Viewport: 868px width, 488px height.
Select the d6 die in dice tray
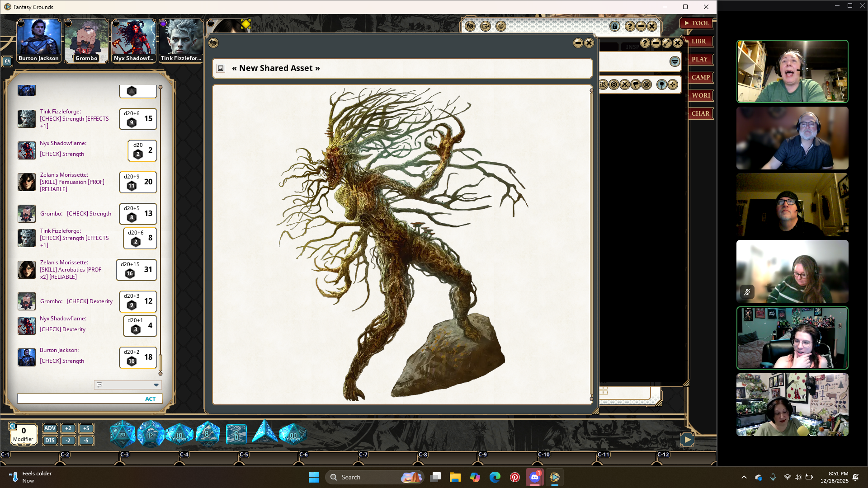pos(236,435)
